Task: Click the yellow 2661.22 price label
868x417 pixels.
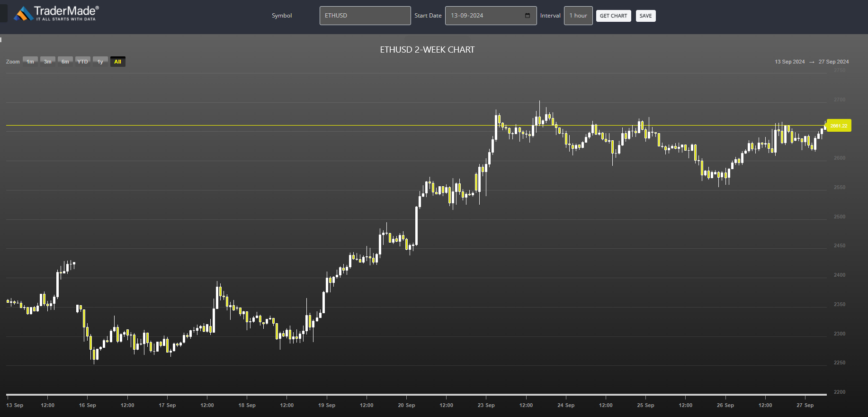Action: point(839,126)
